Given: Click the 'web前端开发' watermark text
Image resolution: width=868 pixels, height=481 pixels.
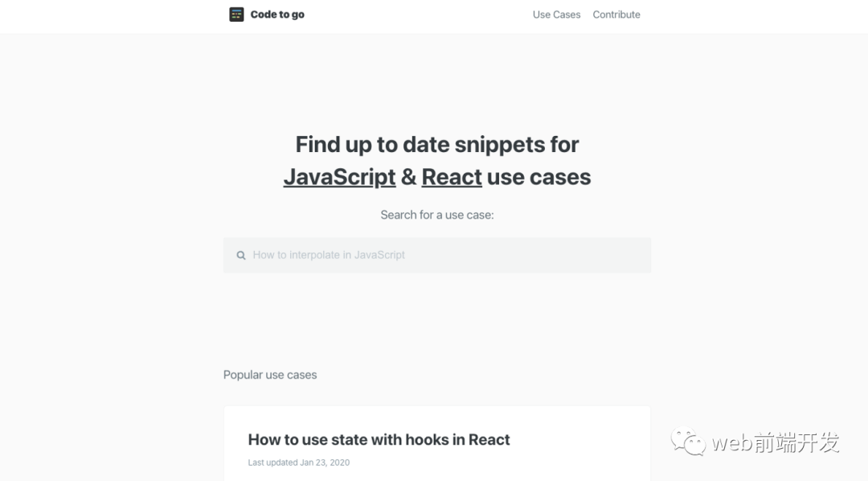Looking at the screenshot, I should click(776, 442).
